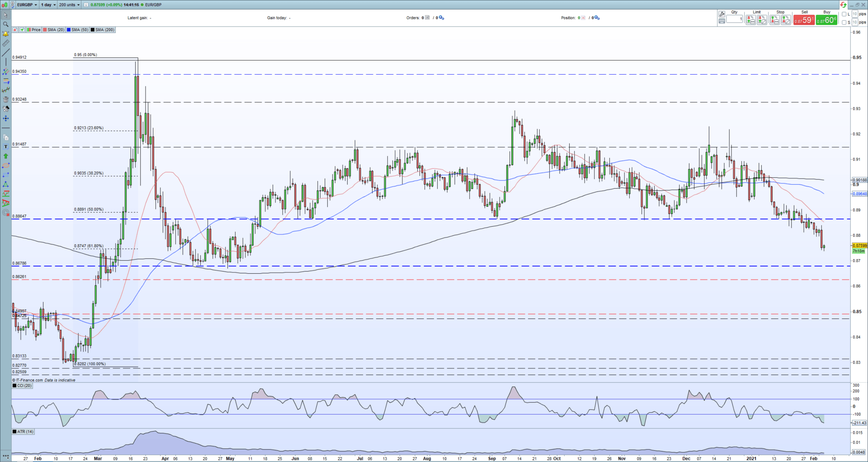
Task: Open the hammer and wrench tools icon
Action: click(x=5, y=109)
